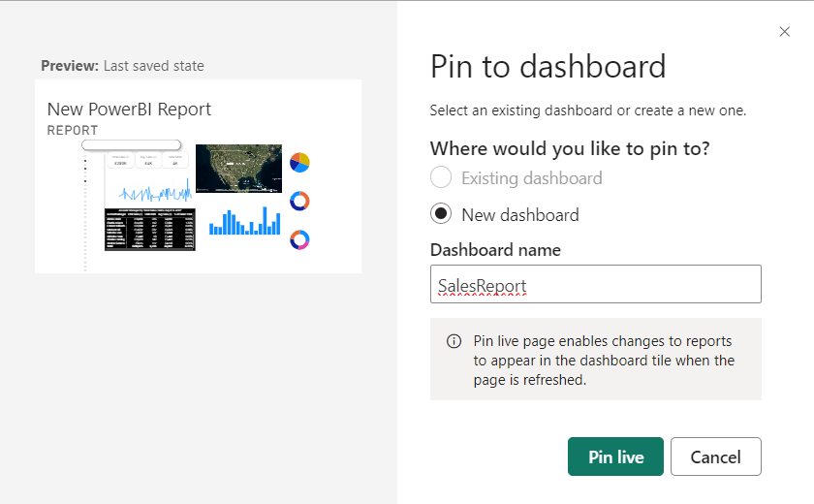Click the 'Pin to dashboard' heading
The width and height of the screenshot is (814, 504).
click(548, 67)
